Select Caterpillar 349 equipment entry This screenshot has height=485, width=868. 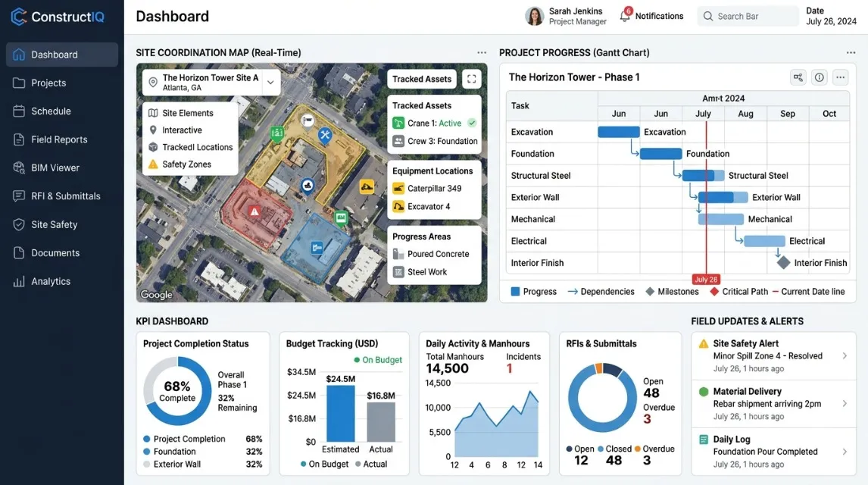tap(427, 188)
